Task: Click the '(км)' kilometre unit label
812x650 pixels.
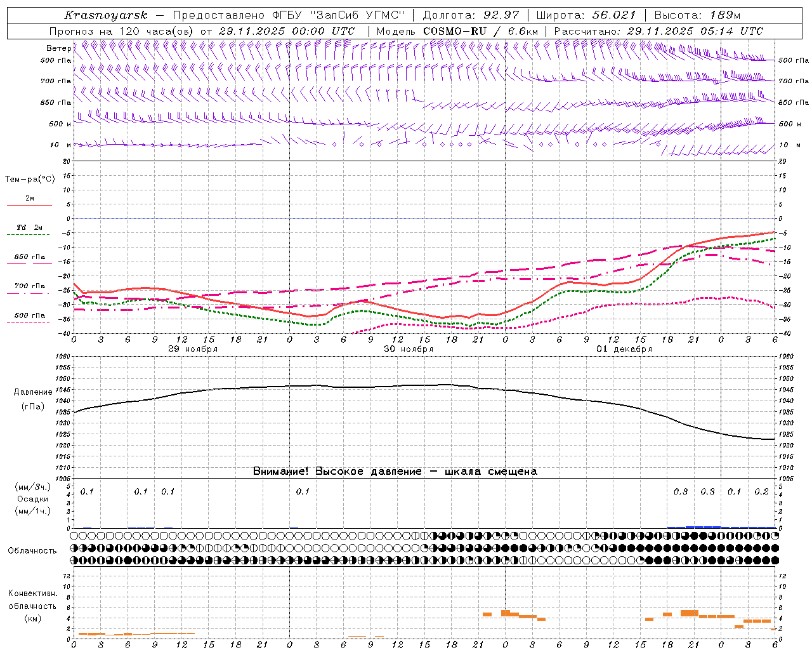Action: tap(32, 618)
